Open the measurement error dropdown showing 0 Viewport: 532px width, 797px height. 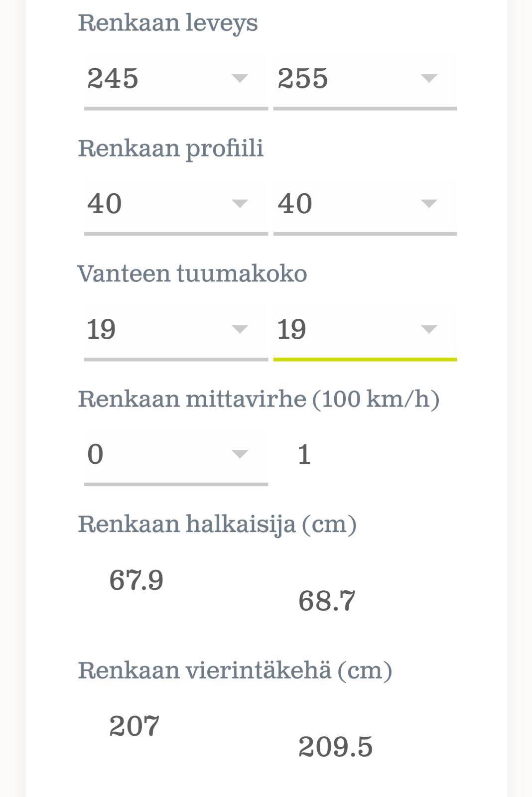coord(164,454)
